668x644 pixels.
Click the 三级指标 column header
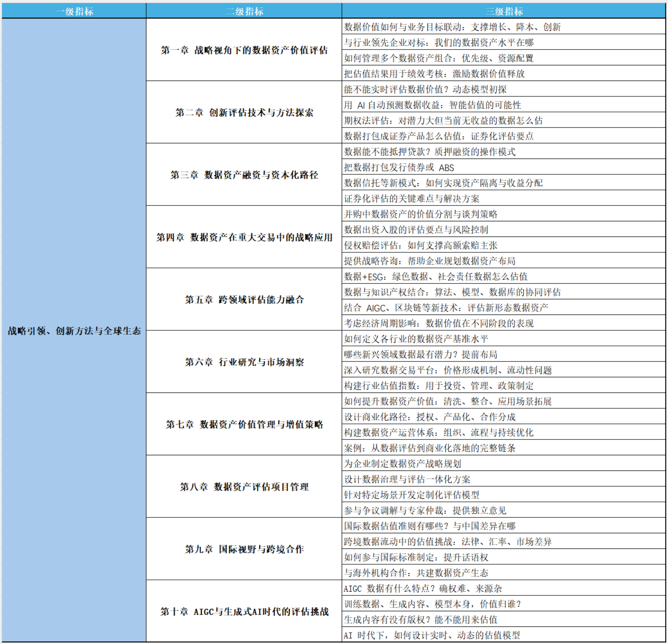[x=504, y=11]
